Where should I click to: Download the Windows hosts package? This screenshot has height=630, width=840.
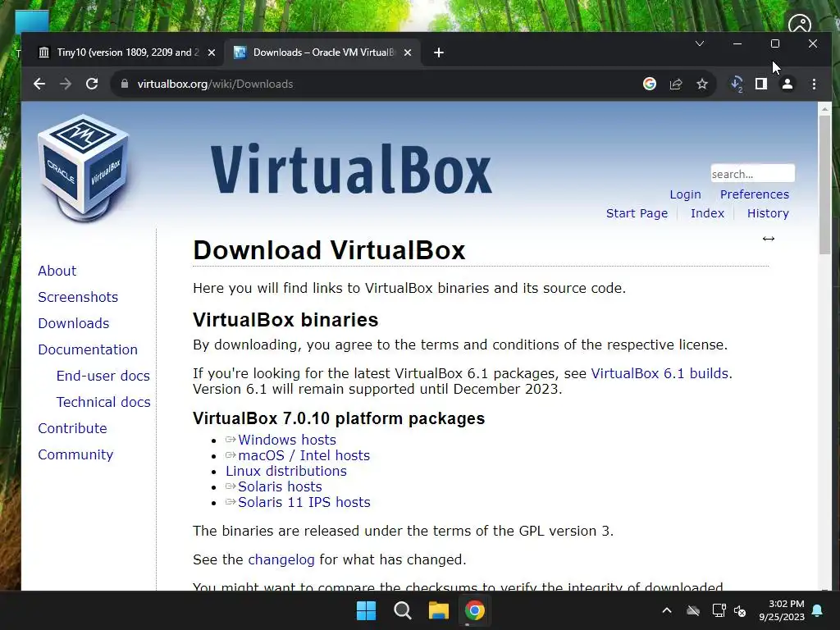pos(287,440)
